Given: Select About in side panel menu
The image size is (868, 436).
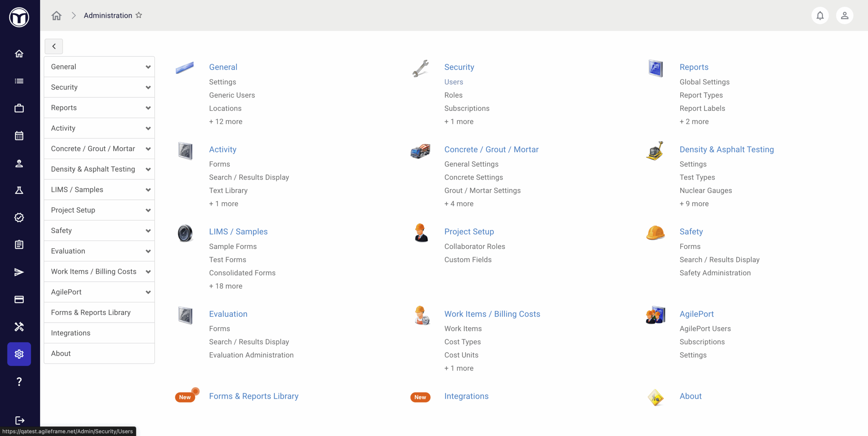Looking at the screenshot, I should (x=61, y=353).
